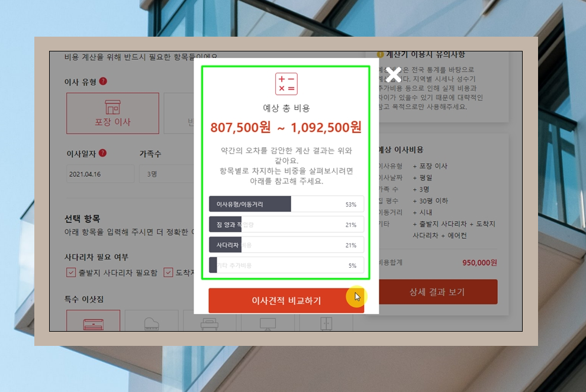
Task: Open help icon next to 이사일자
Action: (102, 153)
